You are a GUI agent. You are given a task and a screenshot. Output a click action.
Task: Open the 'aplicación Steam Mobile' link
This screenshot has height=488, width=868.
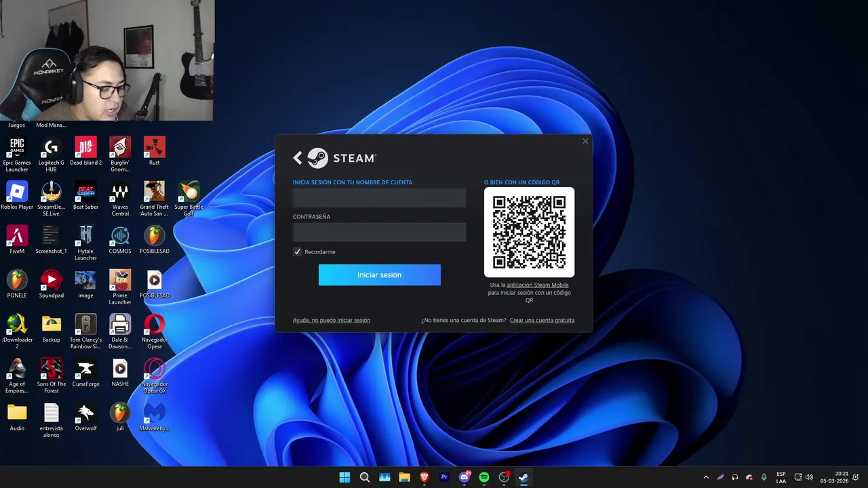tap(537, 285)
